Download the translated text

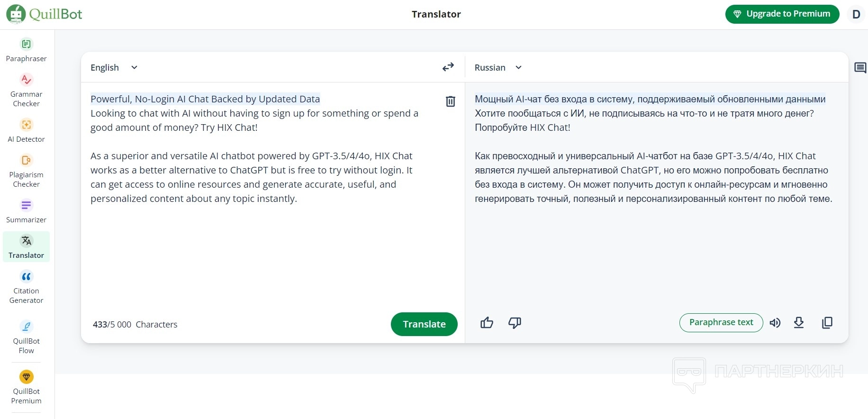tap(799, 323)
